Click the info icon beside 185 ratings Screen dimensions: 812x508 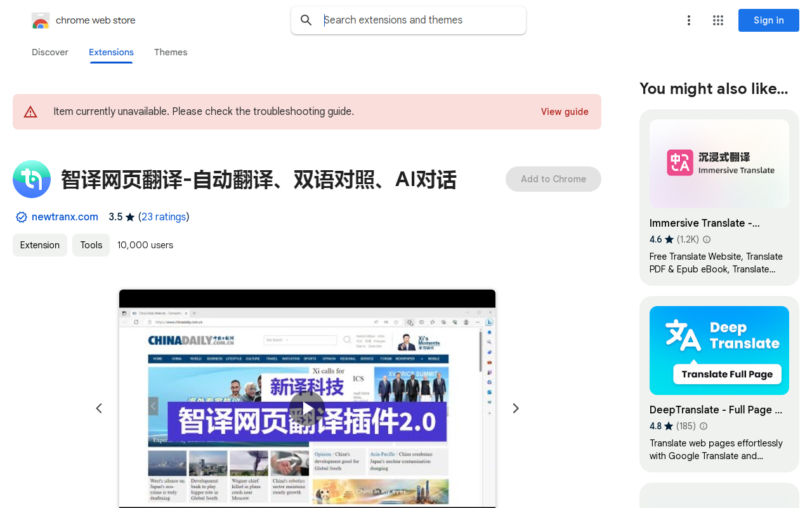click(704, 426)
